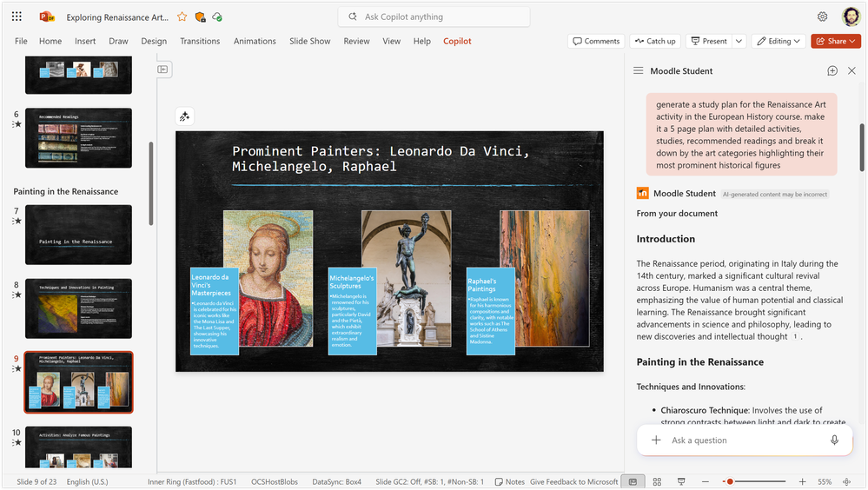868x490 pixels.
Task: Select slide 6 Recommended Readings thumbnail
Action: tap(78, 138)
